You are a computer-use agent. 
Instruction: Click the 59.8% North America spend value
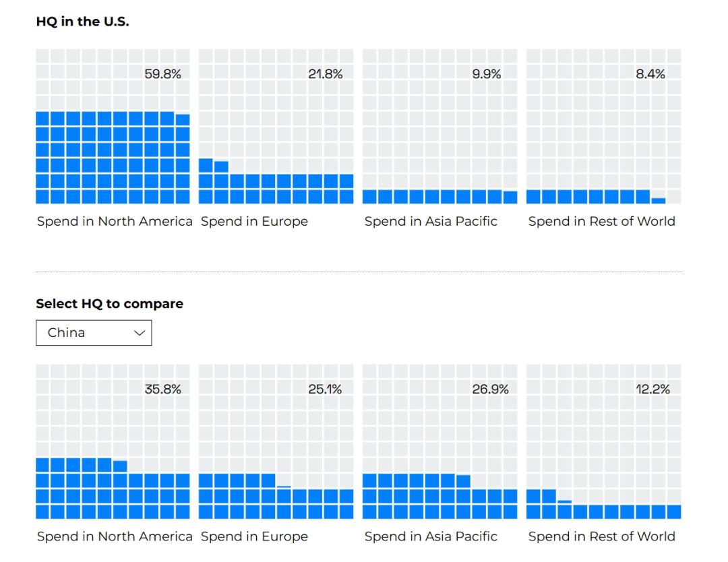coord(162,74)
